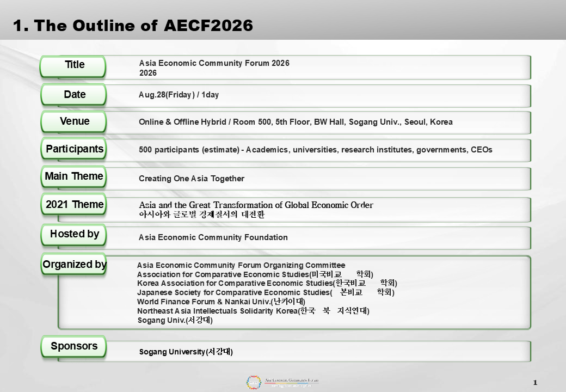Click the "500 participants (estimate)" text line
This screenshot has width=566, height=392.
(316, 150)
